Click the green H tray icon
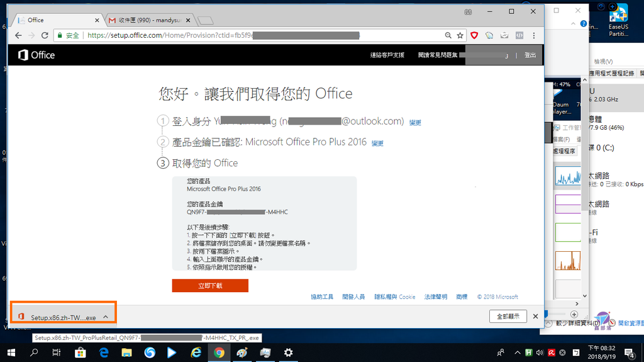This screenshot has width=644, height=362. pyautogui.click(x=528, y=353)
